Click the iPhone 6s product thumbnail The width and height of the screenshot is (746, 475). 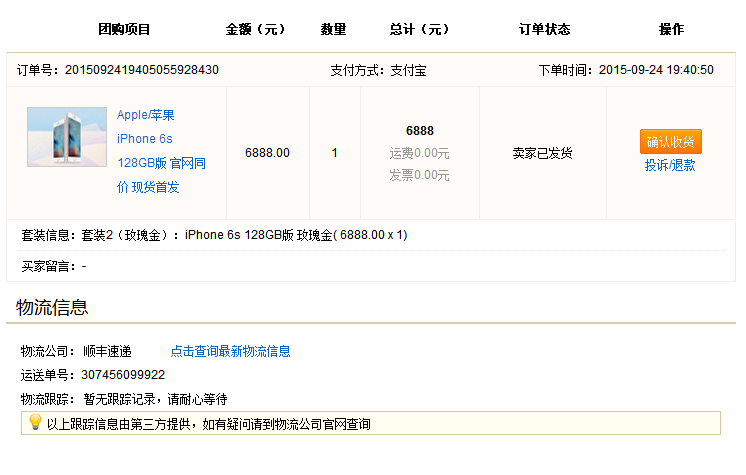coord(67,137)
